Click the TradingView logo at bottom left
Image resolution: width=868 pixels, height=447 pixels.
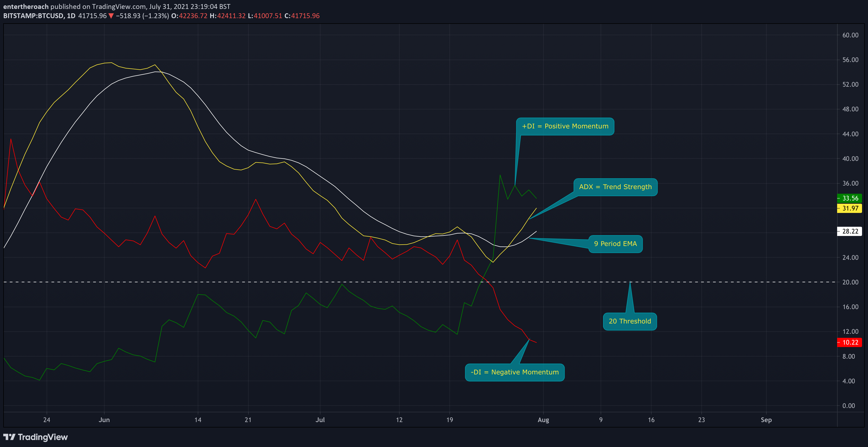point(35,437)
